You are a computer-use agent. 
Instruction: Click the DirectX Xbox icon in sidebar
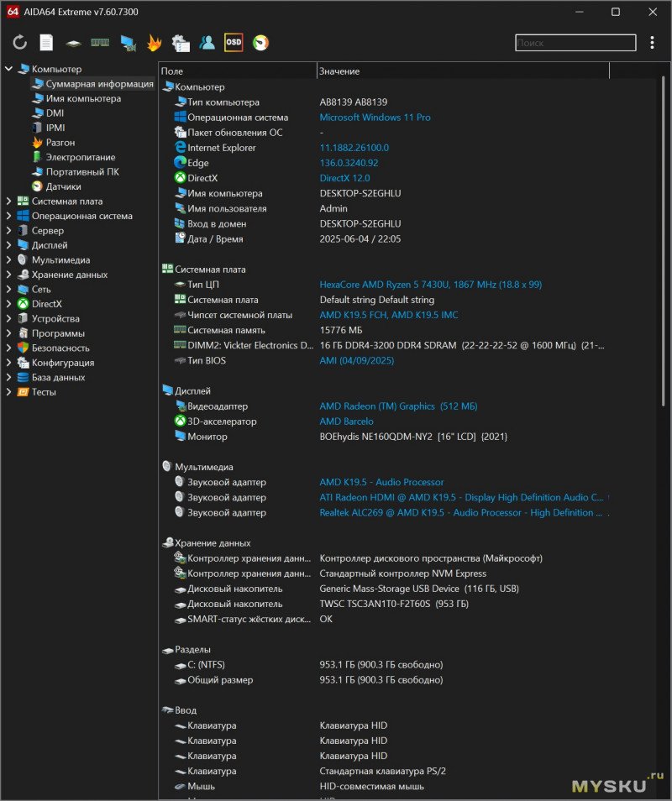[x=23, y=304]
